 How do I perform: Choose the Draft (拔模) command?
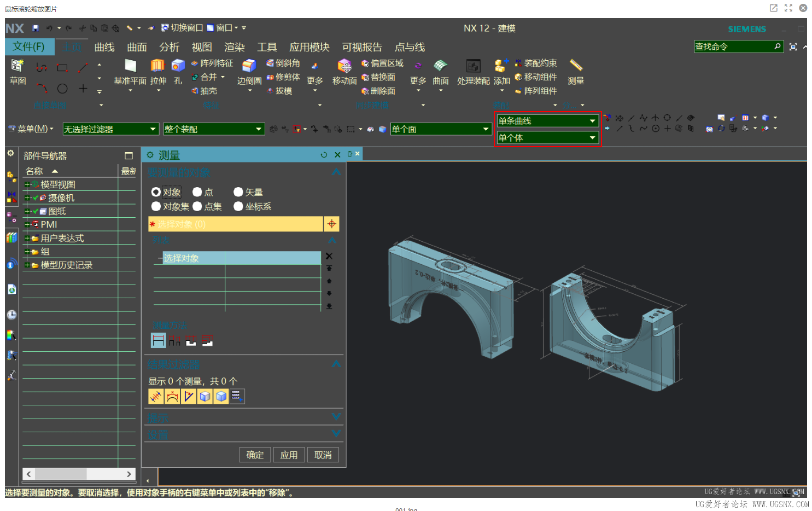[x=279, y=91]
